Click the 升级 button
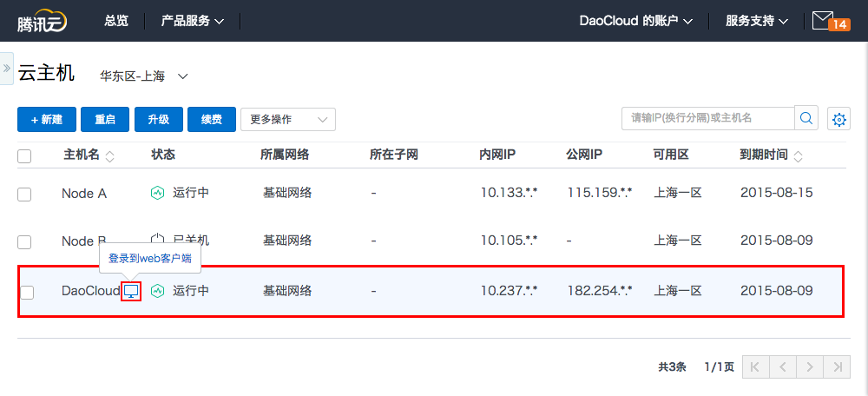Screen dimensions: 868x396 [x=158, y=119]
